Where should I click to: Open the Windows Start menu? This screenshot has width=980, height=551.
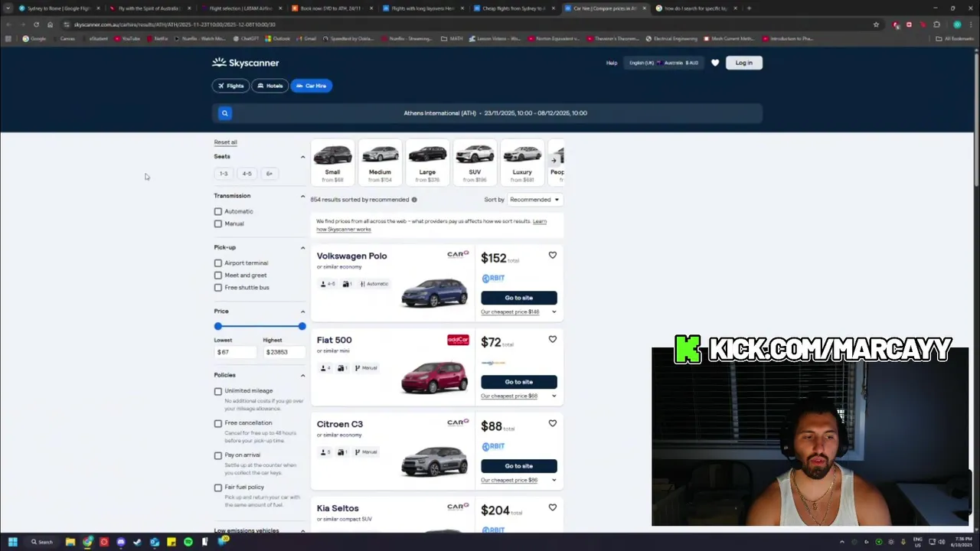(12, 542)
